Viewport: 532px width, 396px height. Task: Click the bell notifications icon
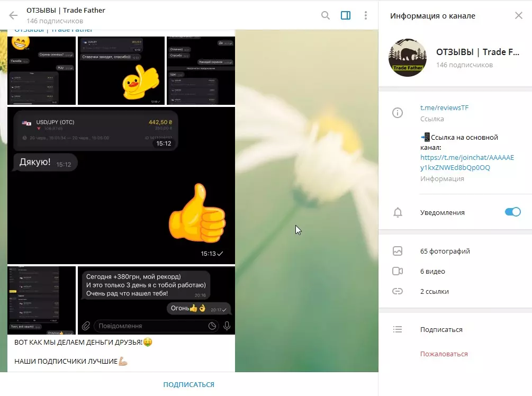pos(398,212)
